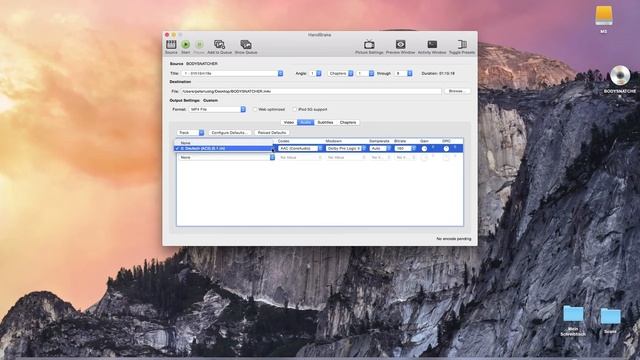Open the second row's None track dropdown
The height and width of the screenshot is (360, 640).
227,158
